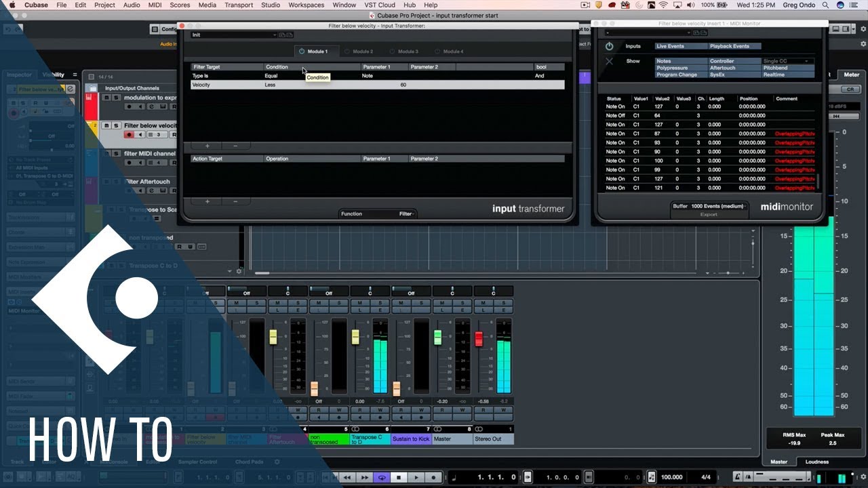868x488 pixels.
Task: Toggle Notes display in MIDI Monitor
Action: [682, 61]
